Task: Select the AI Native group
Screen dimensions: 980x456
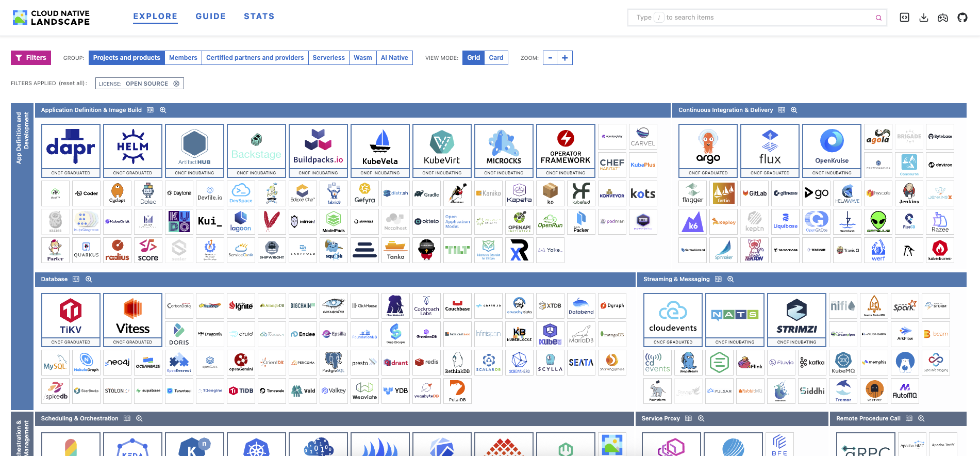Action: pyautogui.click(x=394, y=58)
